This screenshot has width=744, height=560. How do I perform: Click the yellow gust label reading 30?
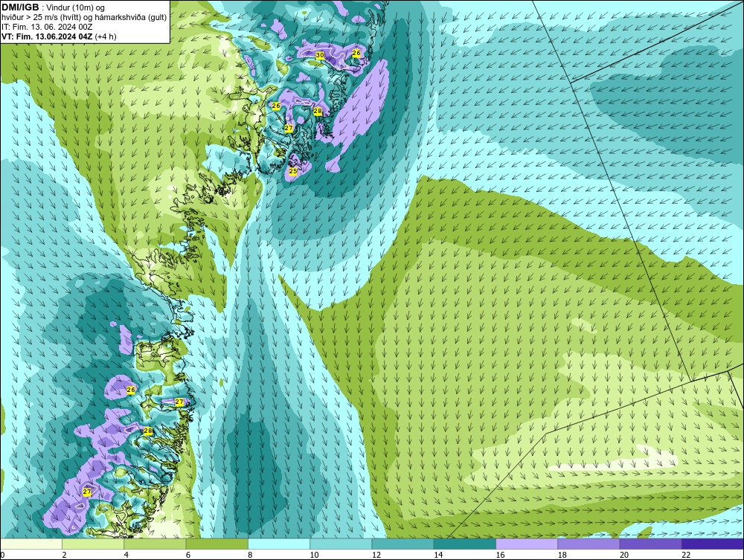click(320, 56)
